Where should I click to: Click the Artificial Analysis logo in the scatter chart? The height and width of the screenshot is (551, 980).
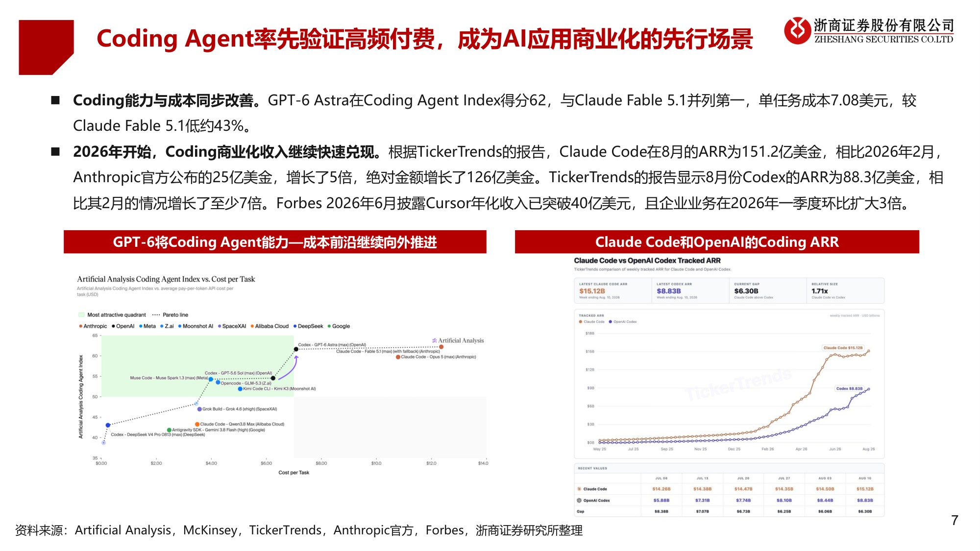(x=458, y=340)
